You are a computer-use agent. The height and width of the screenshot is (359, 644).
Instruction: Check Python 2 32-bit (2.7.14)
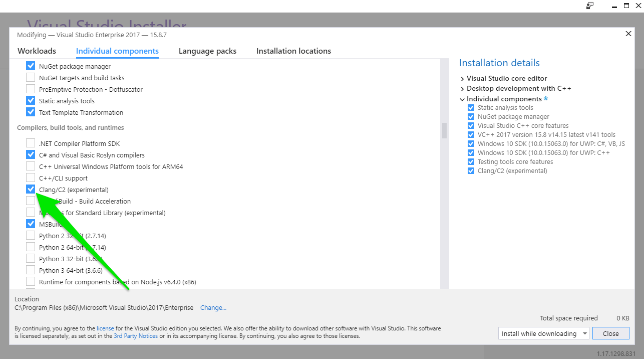coord(31,235)
